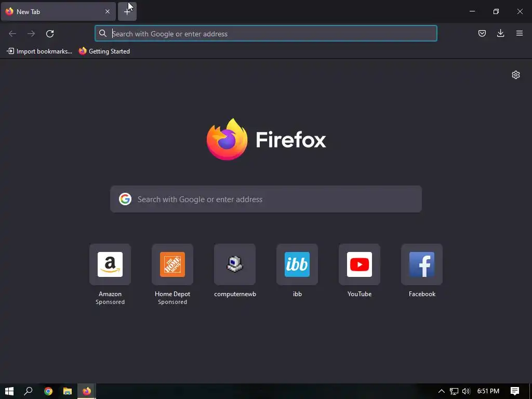Focus the center Google search box
The height and width of the screenshot is (399, 532).
tap(266, 199)
